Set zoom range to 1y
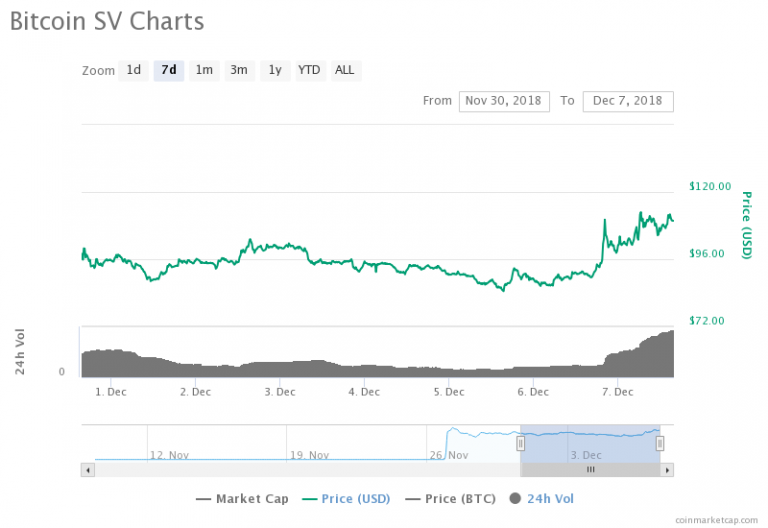Image resolution: width=768 pixels, height=528 pixels. 275,71
